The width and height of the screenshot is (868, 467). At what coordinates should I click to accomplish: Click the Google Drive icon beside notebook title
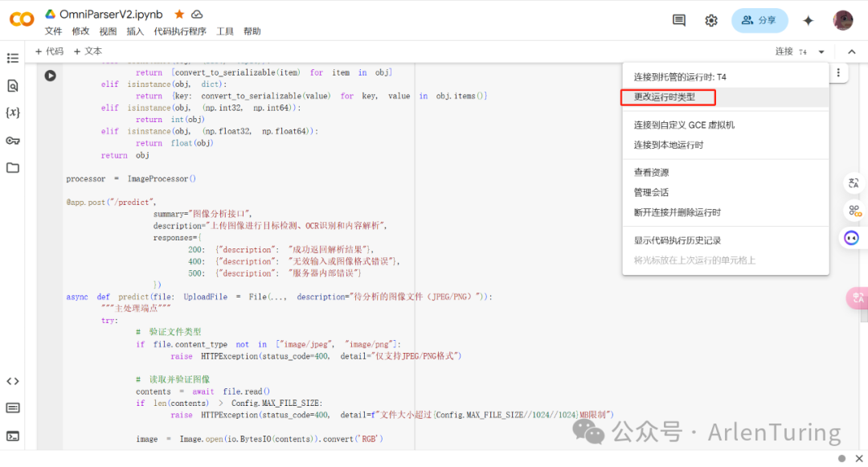[x=51, y=14]
